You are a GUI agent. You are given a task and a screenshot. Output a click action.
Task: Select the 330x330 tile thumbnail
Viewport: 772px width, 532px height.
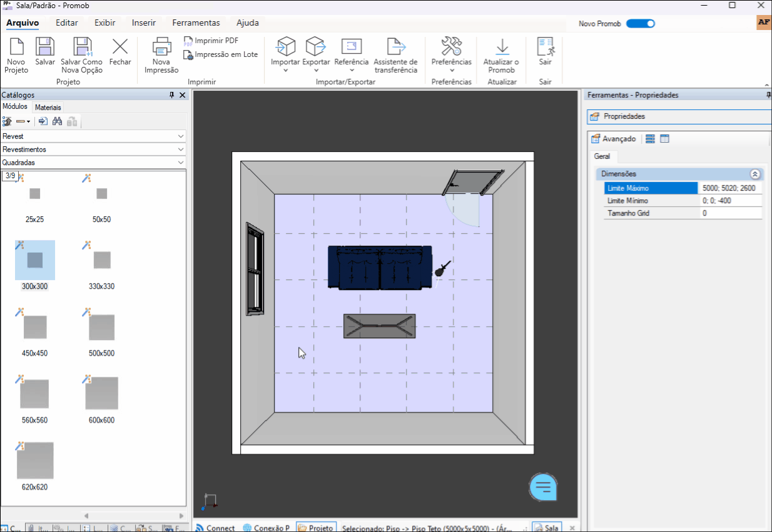click(x=101, y=260)
